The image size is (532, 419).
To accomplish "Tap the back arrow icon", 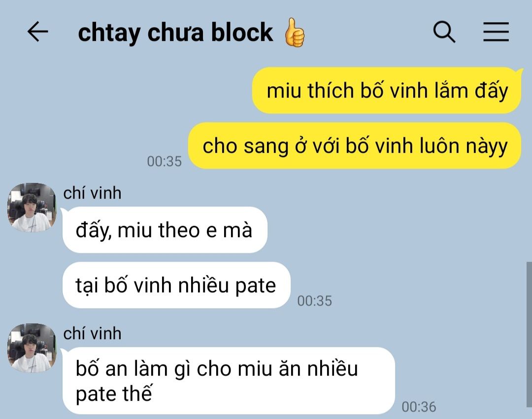I will (37, 32).
